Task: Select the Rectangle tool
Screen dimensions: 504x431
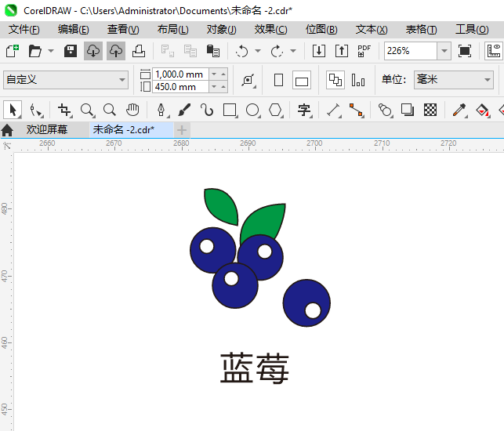Action: point(230,110)
